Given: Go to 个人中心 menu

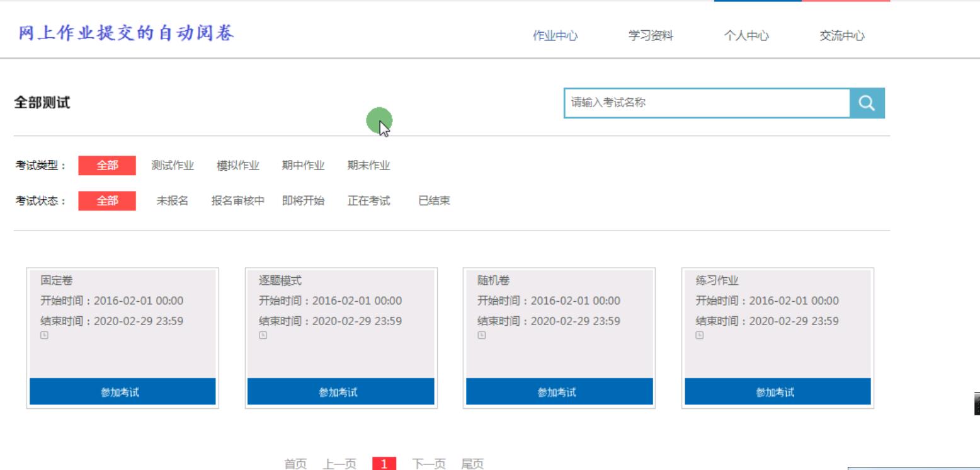Looking at the screenshot, I should point(746,36).
